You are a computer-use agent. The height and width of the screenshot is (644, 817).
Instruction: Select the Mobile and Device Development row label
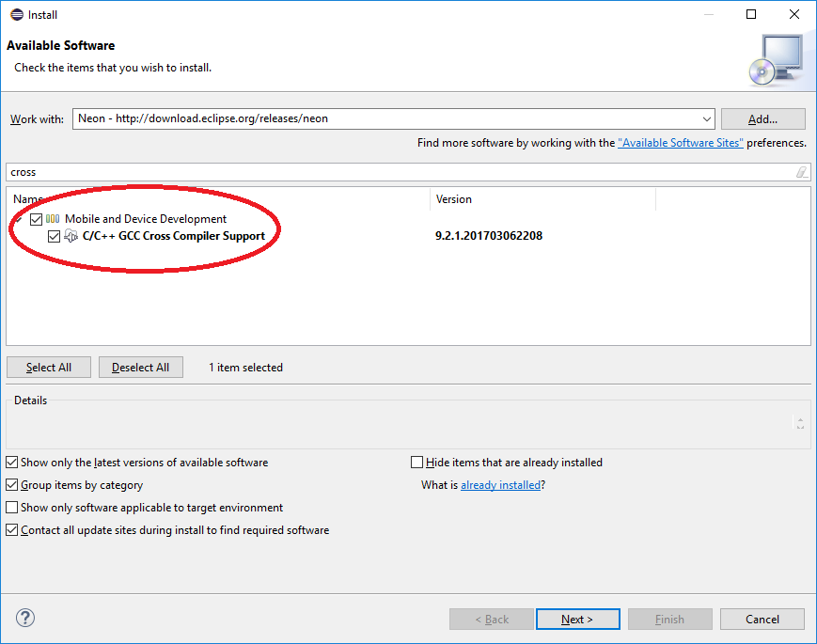[146, 219]
